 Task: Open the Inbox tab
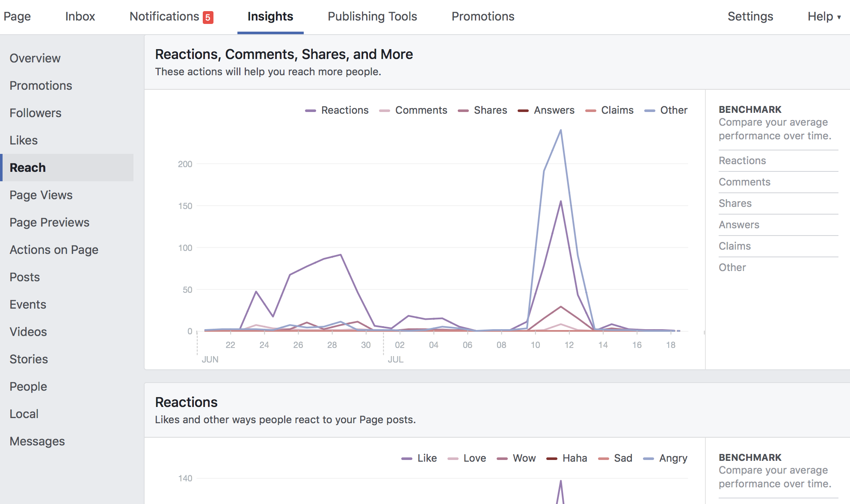tap(80, 17)
